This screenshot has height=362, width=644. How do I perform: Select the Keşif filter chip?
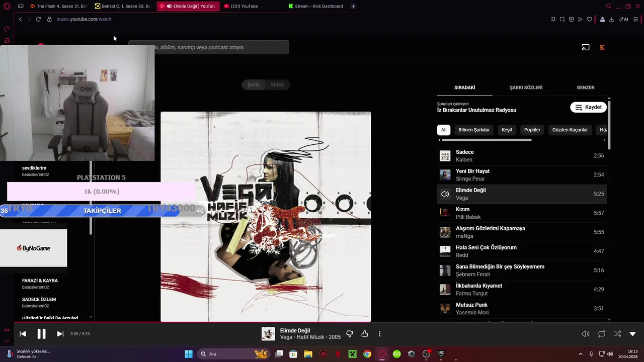click(507, 130)
